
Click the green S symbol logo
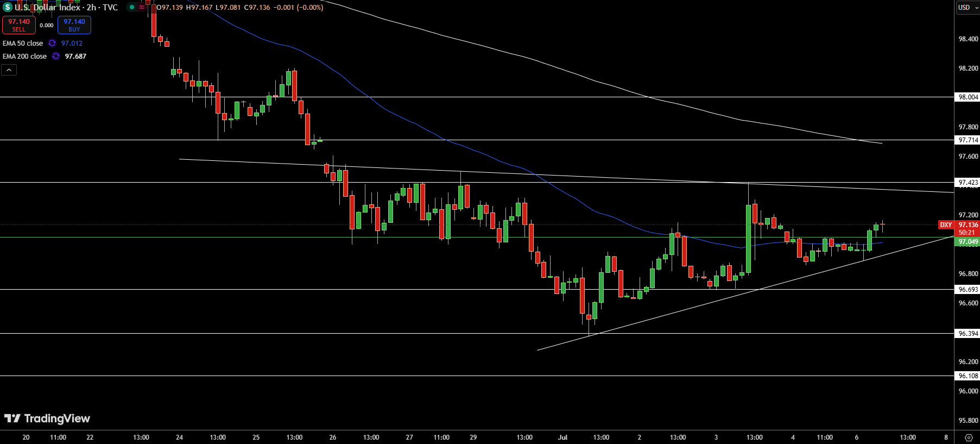(x=8, y=8)
